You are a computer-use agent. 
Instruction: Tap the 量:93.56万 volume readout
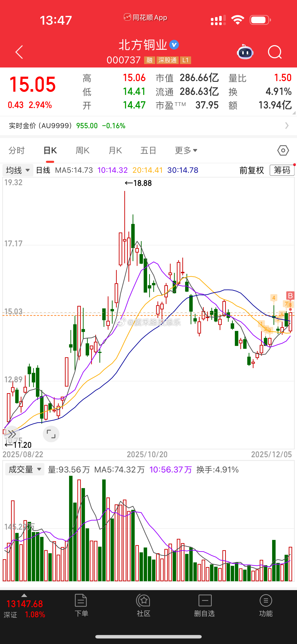pos(69,469)
